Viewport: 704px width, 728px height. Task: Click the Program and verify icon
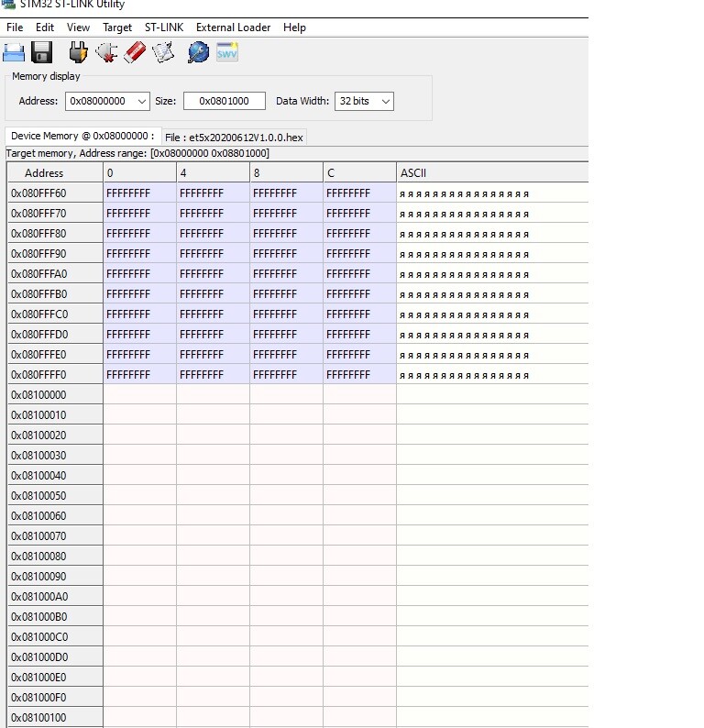[x=163, y=52]
